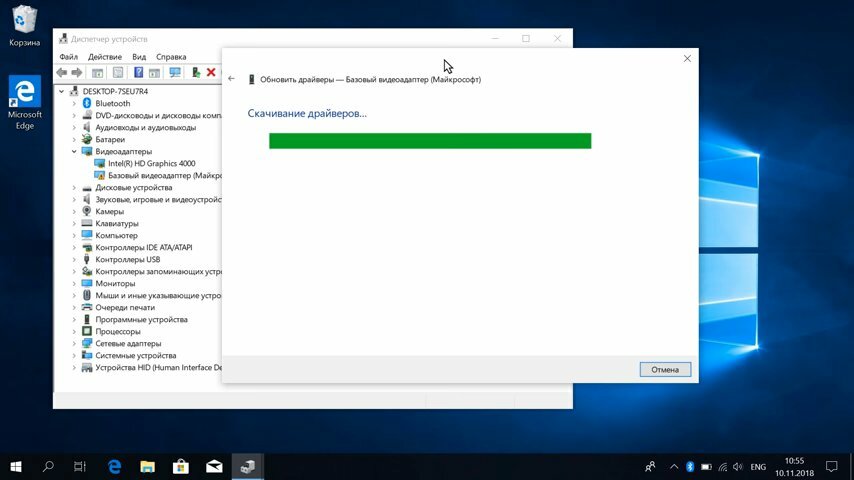
Task: Click the Device Manager taskbar button
Action: [248, 466]
